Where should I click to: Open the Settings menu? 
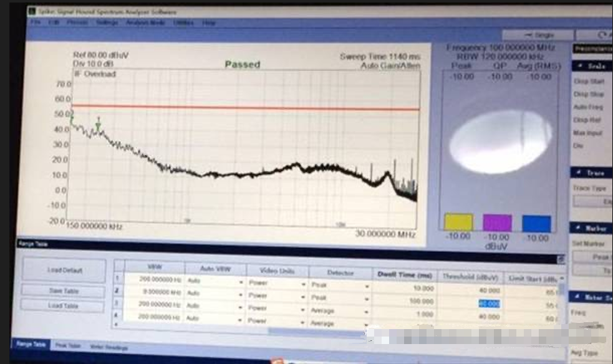107,23
